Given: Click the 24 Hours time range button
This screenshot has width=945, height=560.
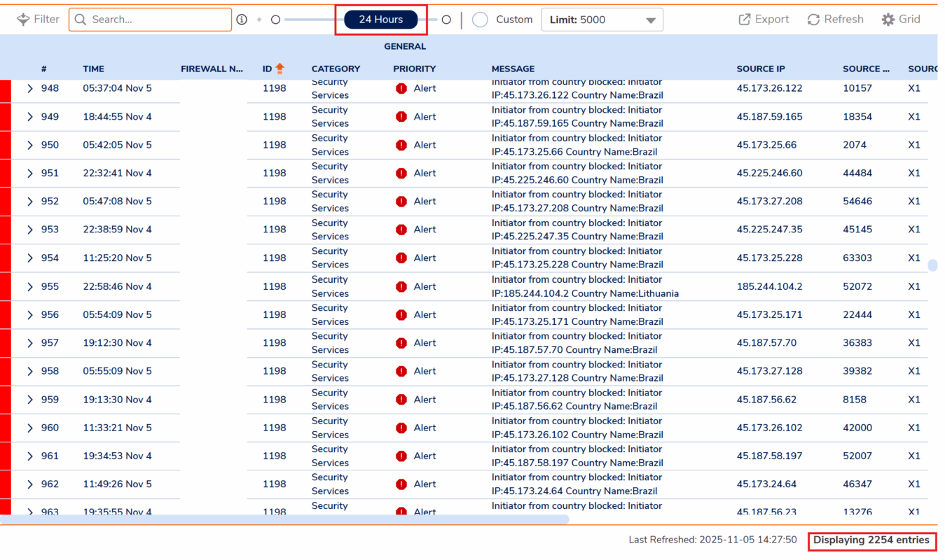Looking at the screenshot, I should point(381,20).
